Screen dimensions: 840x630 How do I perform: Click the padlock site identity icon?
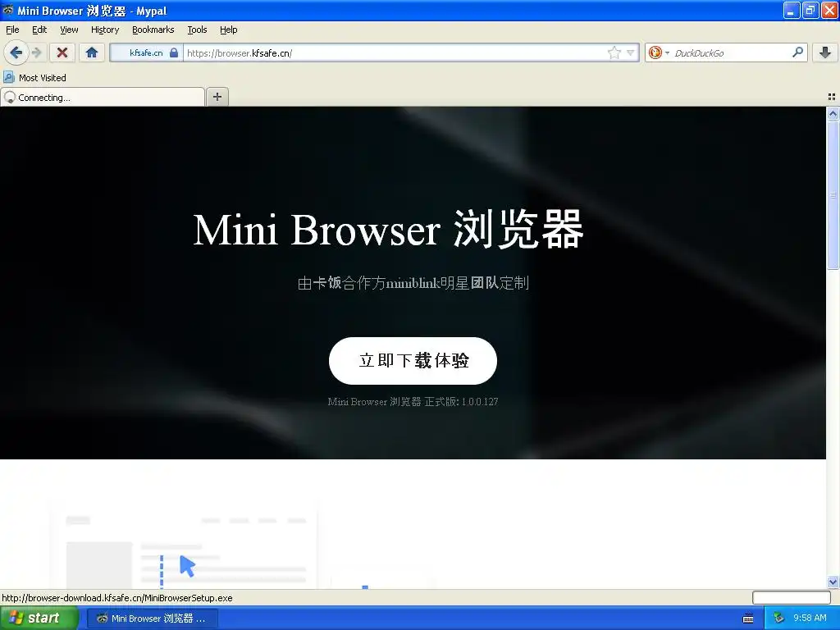[x=174, y=52]
